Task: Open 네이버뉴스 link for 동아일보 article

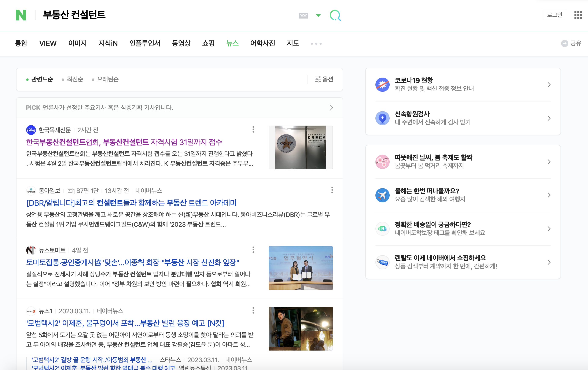Action: point(149,191)
